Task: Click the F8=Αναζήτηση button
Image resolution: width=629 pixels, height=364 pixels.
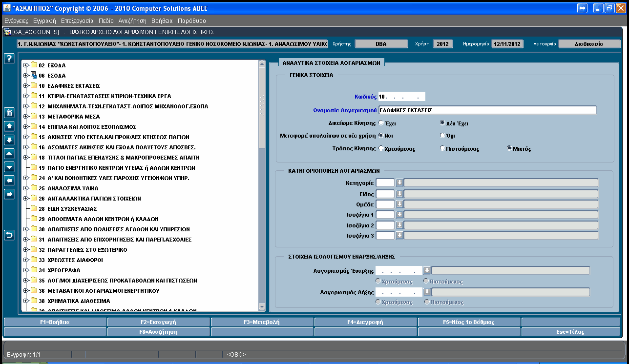Action: 158,332
